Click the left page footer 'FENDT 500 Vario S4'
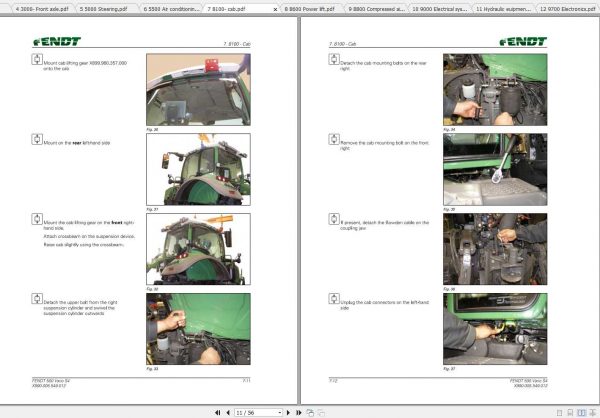The image size is (600, 418). click(51, 380)
